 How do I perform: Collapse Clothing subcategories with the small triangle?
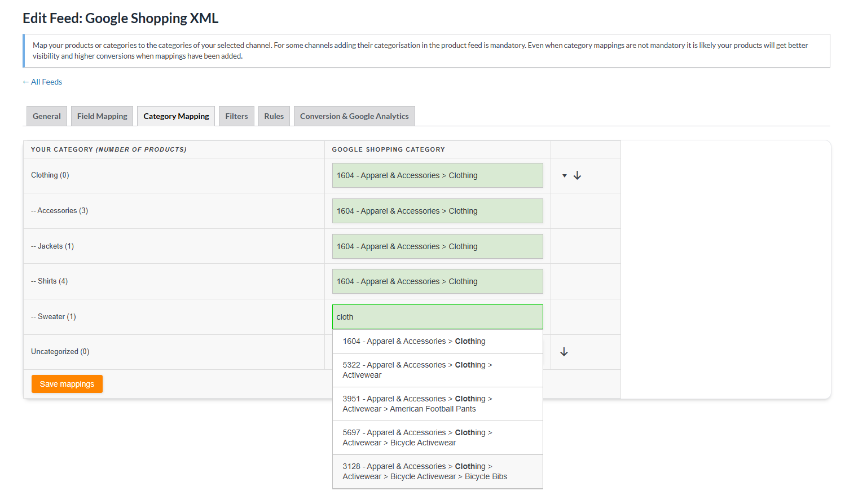click(564, 176)
